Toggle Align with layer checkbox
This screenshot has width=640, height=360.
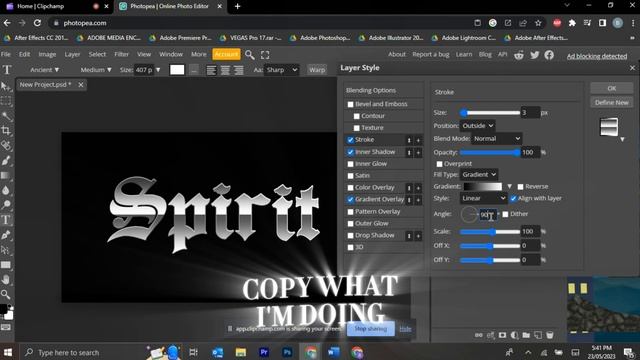(x=513, y=198)
